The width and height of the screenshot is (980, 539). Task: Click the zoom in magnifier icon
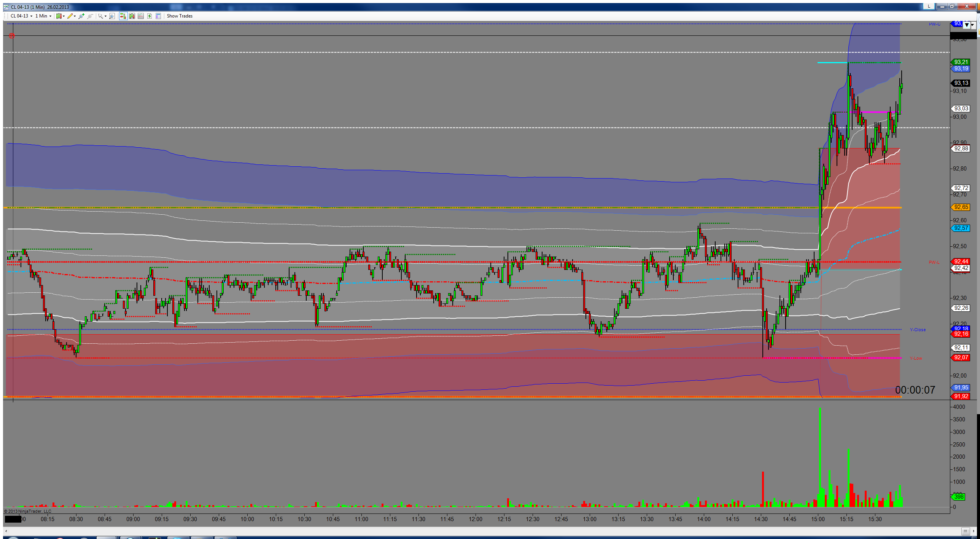point(81,16)
